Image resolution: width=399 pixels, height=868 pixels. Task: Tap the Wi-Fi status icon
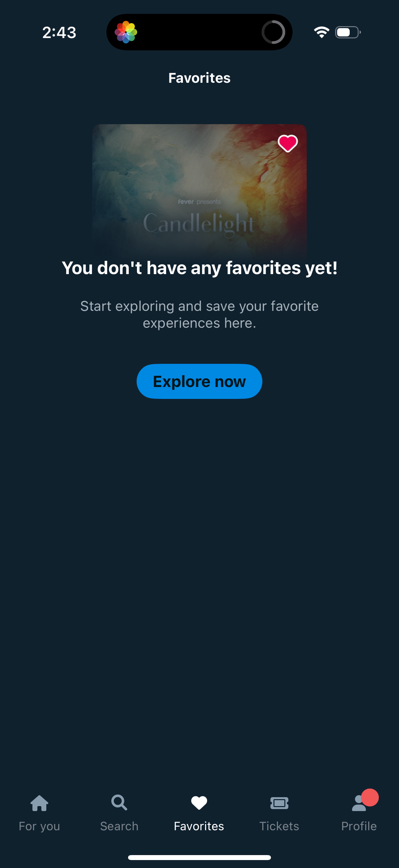point(322,32)
